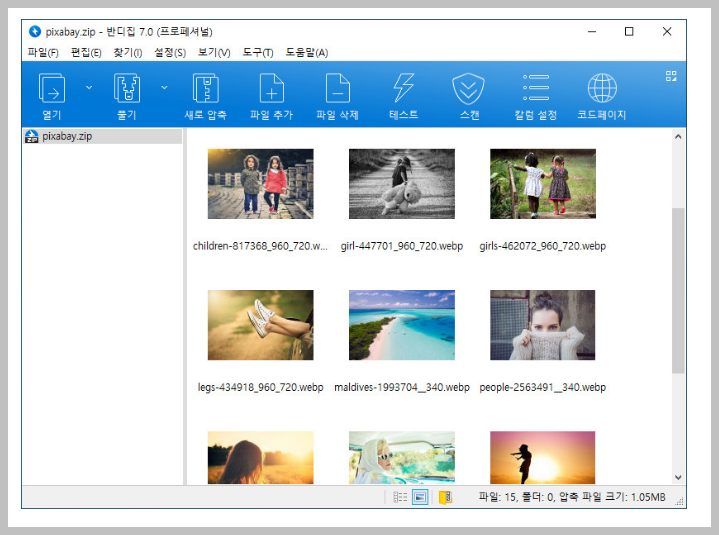Image resolution: width=719 pixels, height=535 pixels.
Task: Switch to details list view in status bar
Action: (400, 497)
